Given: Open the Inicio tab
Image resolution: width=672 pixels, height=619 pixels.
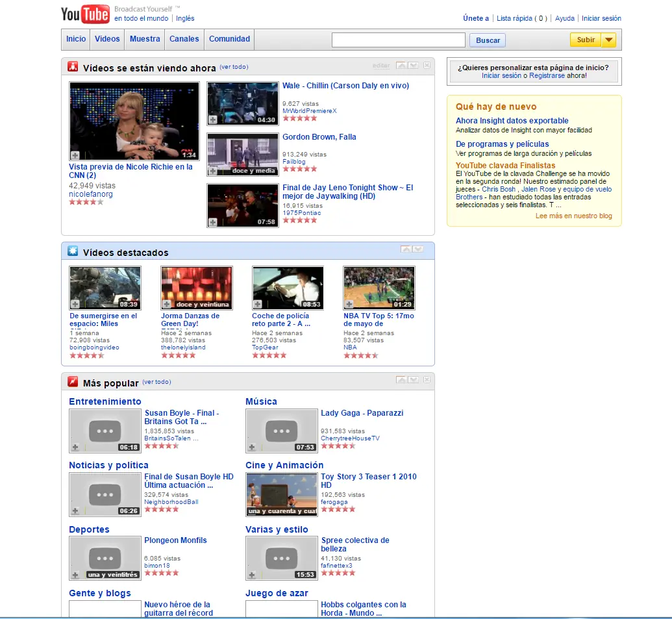Looking at the screenshot, I should click(76, 39).
